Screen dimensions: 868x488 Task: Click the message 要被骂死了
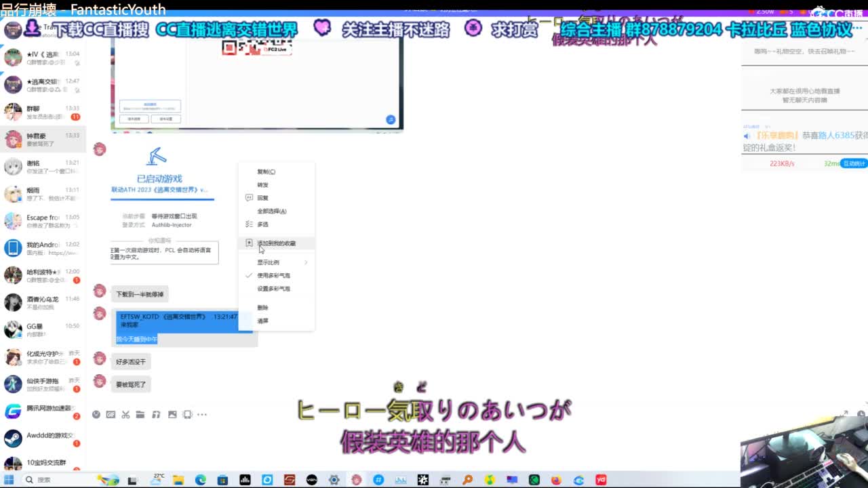point(131,384)
